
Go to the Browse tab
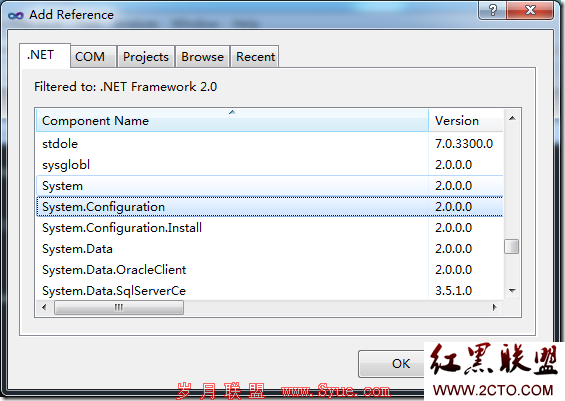[203, 57]
